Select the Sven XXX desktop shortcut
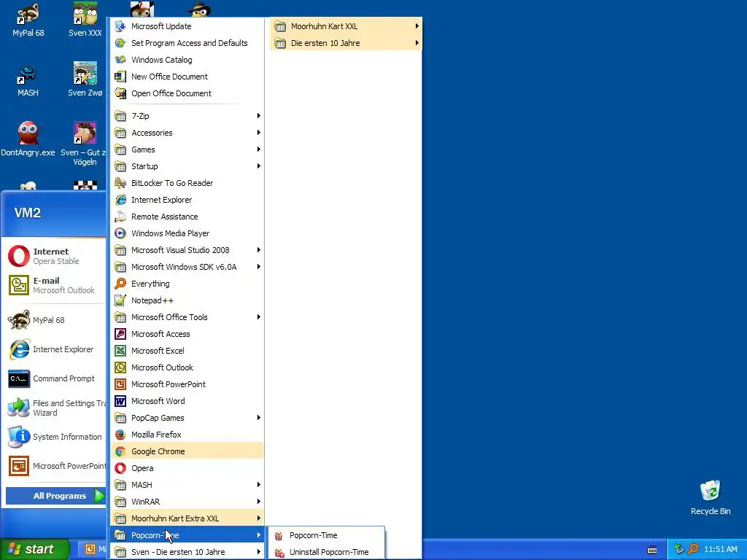 (85, 20)
